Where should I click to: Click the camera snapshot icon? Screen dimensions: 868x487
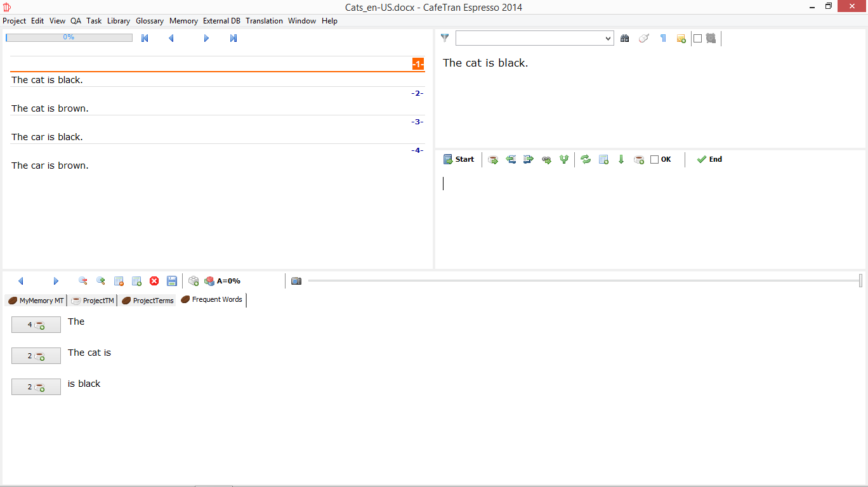click(296, 281)
